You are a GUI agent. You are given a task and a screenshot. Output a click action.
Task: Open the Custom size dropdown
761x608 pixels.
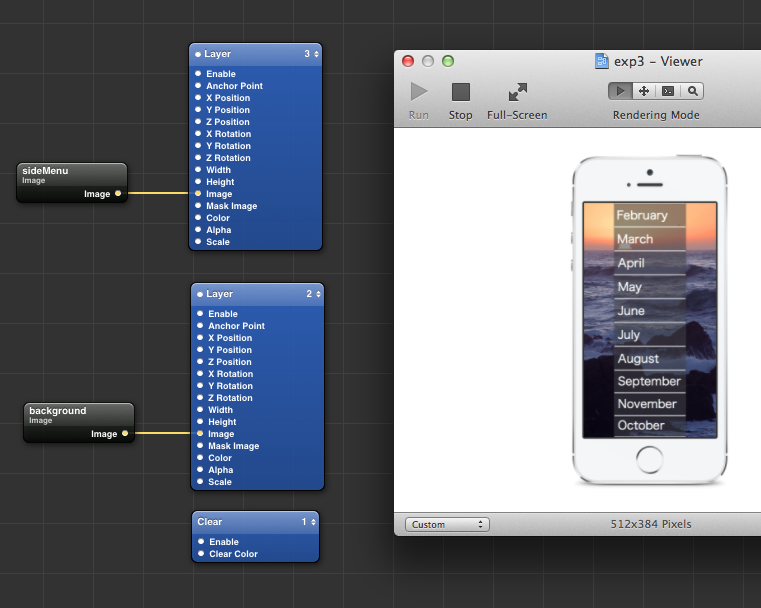[447, 525]
